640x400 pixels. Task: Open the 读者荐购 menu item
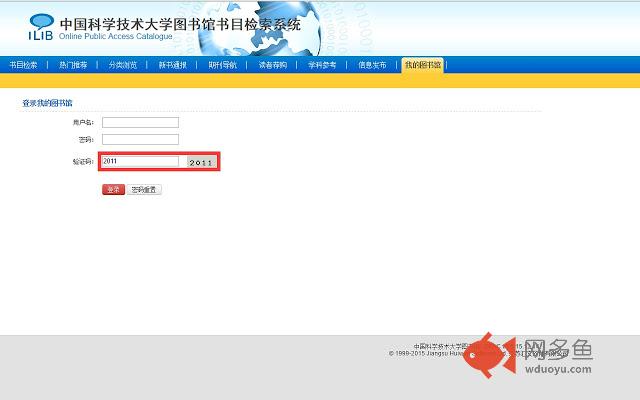click(x=273, y=65)
